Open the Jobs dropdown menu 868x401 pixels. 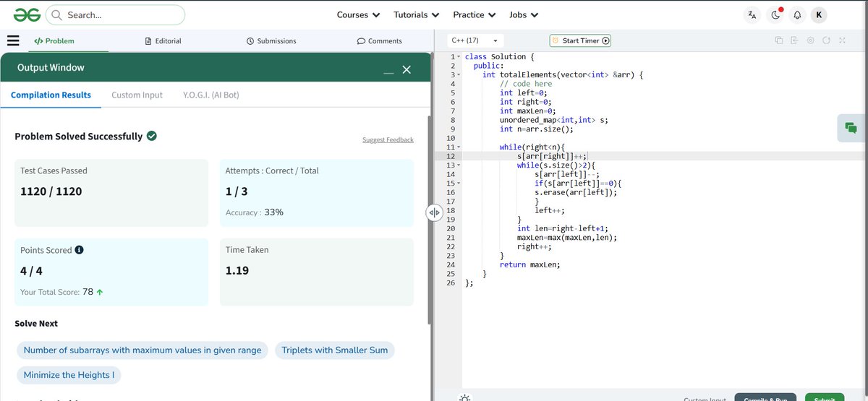[524, 14]
